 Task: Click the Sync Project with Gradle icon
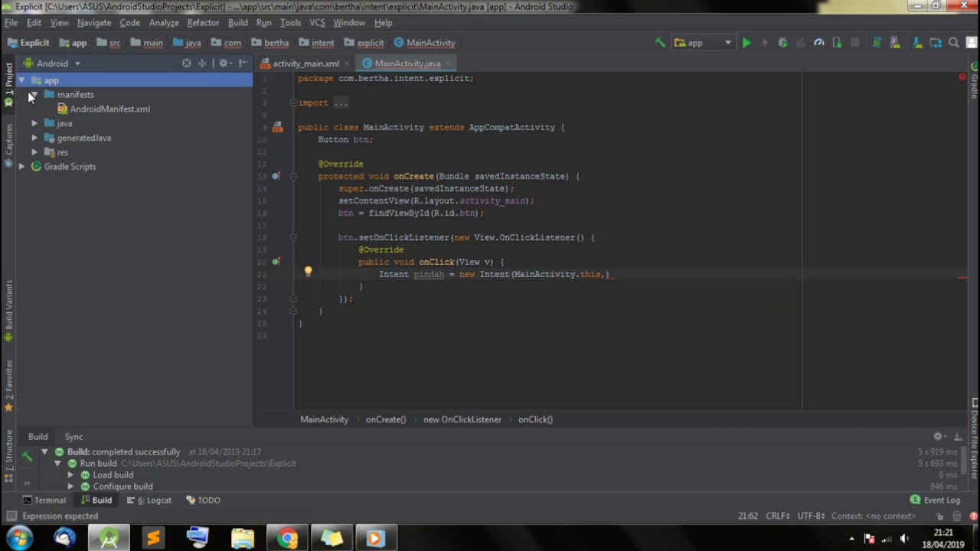(877, 43)
